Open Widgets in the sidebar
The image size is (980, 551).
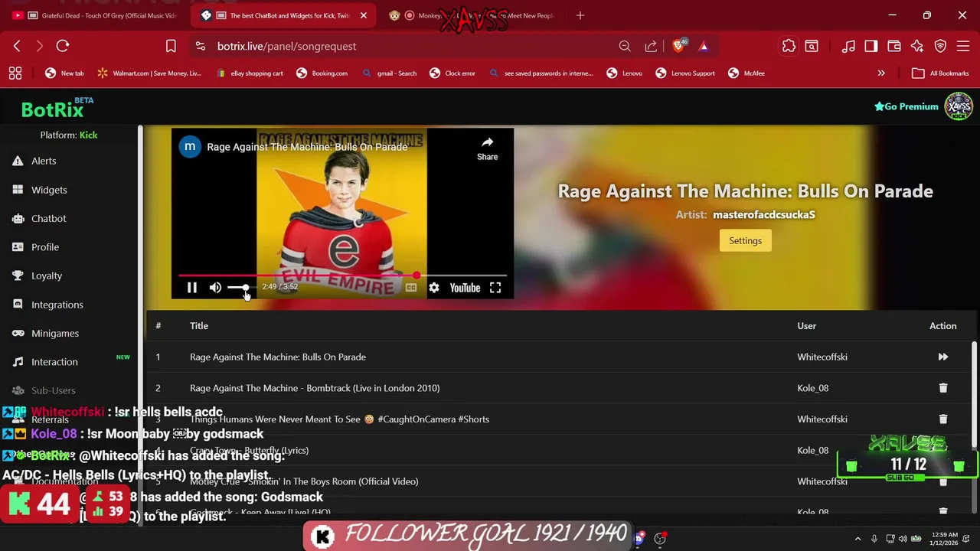pyautogui.click(x=49, y=190)
